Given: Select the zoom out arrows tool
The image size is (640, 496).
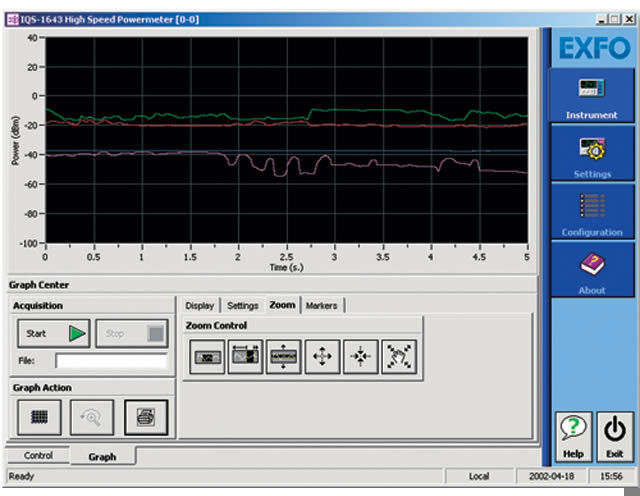Looking at the screenshot, I should point(322,357).
